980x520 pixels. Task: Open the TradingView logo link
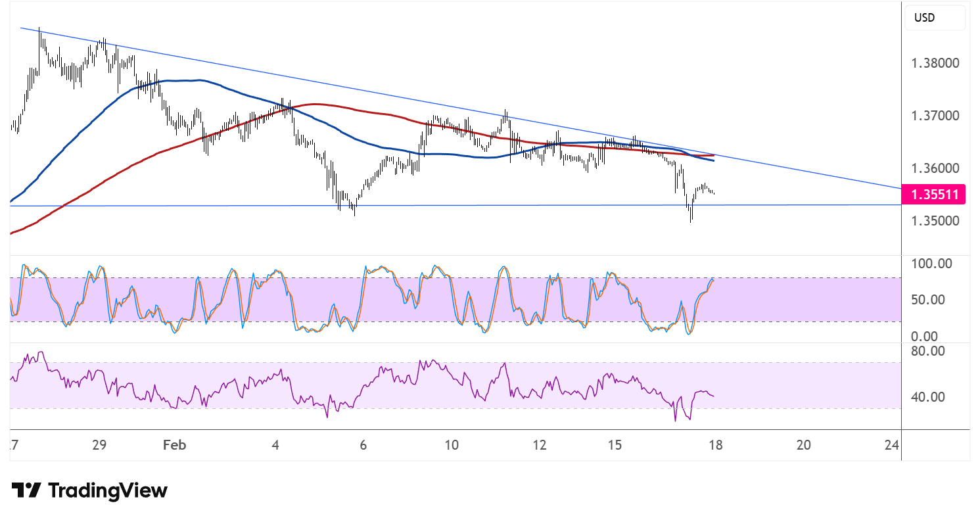pyautogui.click(x=89, y=490)
